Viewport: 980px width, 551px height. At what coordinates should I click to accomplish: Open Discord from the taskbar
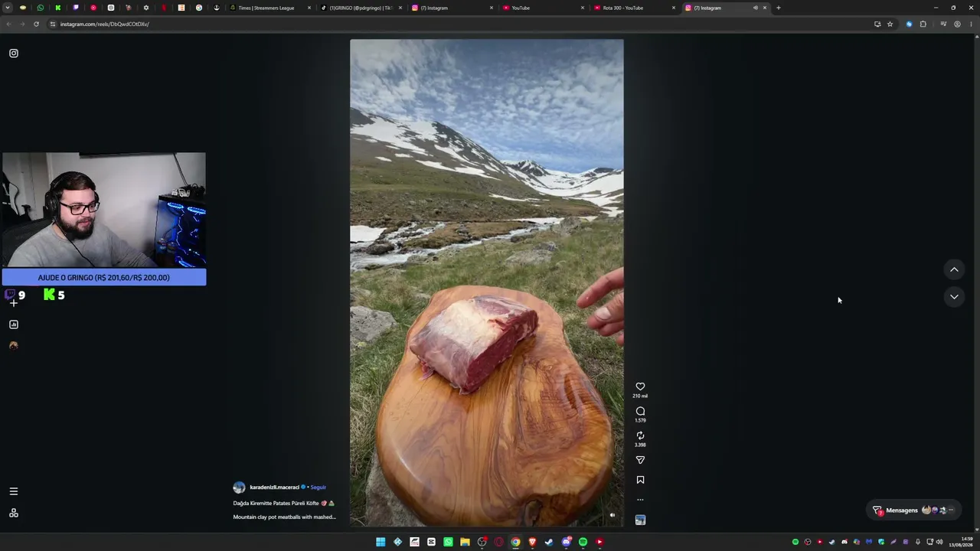coord(566,542)
